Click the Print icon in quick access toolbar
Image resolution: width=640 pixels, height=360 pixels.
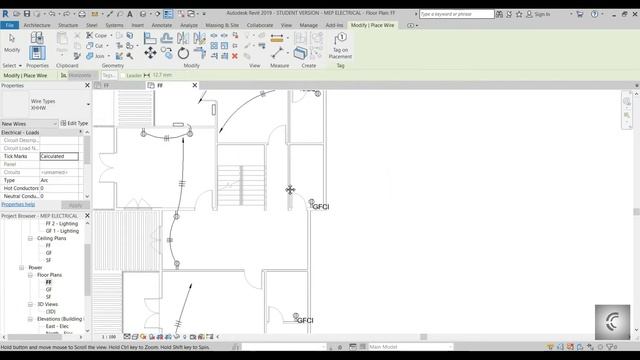pyautogui.click(x=82, y=14)
